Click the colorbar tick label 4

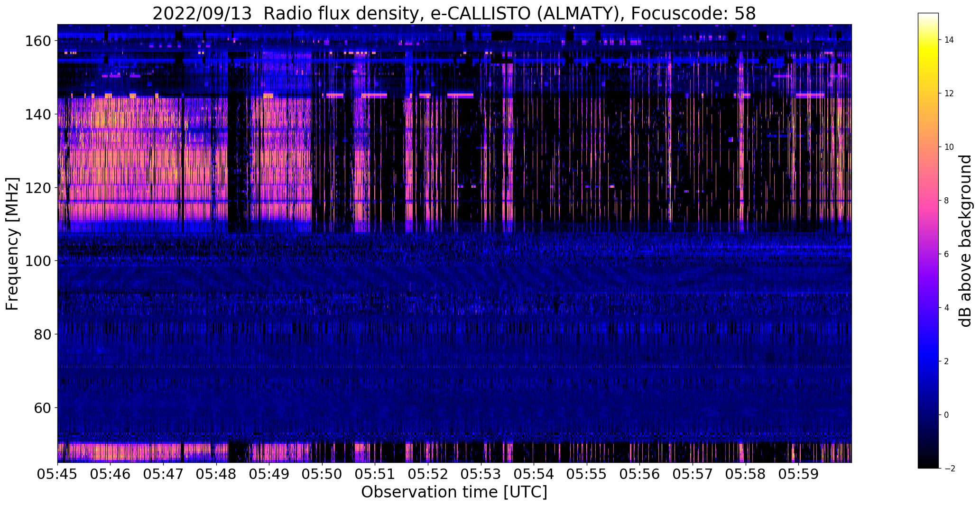947,308
